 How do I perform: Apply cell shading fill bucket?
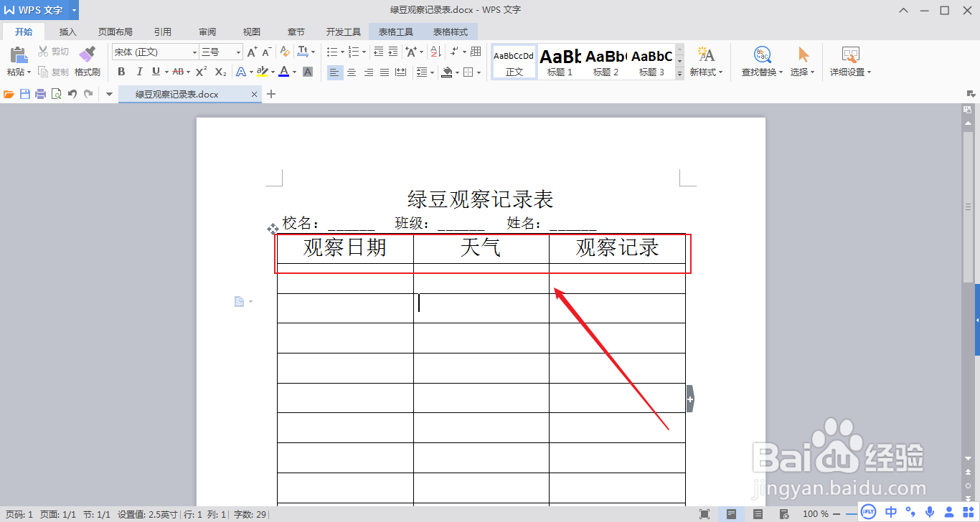pos(448,72)
